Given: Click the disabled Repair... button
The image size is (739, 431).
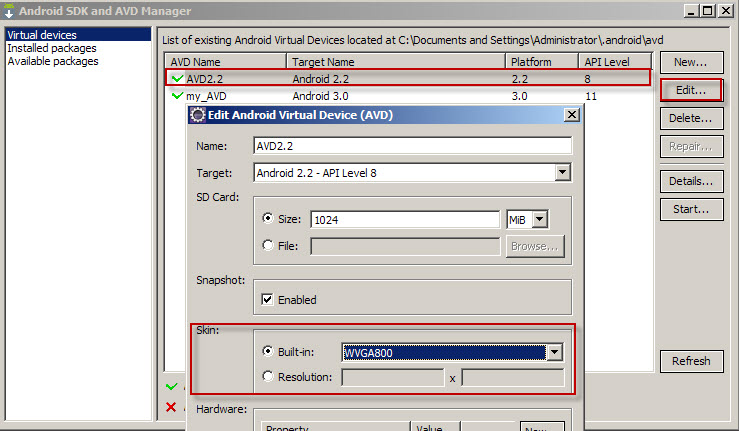Looking at the screenshot, I should point(691,146).
